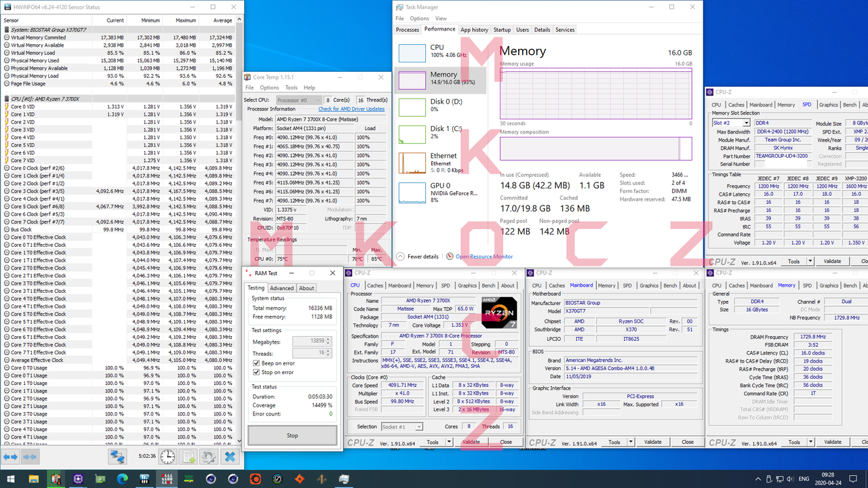
Task: Select the CPU graph thumbnail in Task Manager
Action: 412,54
